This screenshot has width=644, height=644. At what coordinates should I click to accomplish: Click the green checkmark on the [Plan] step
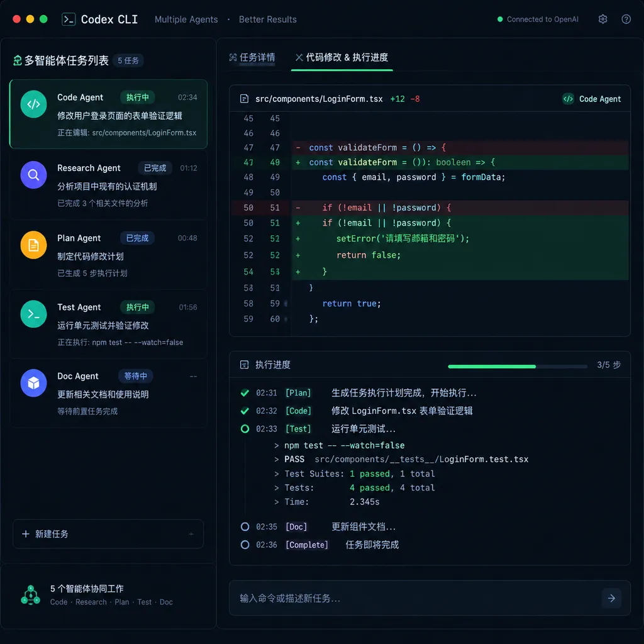[245, 393]
